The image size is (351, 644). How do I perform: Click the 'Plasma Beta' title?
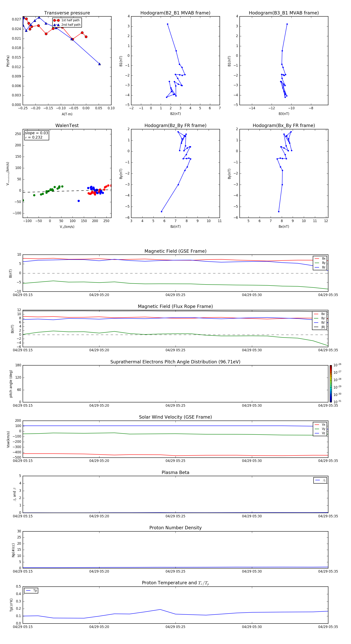175,473
